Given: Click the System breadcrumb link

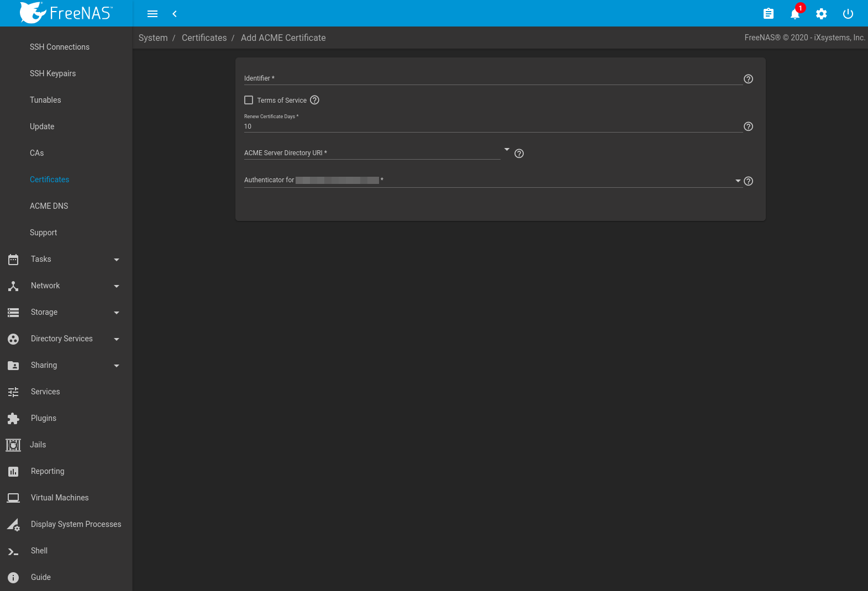Looking at the screenshot, I should [153, 38].
